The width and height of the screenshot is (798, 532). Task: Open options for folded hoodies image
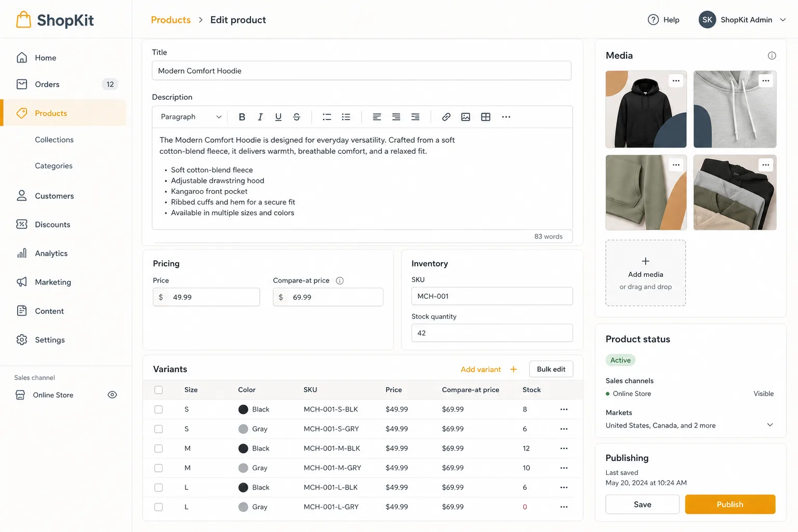pos(766,165)
